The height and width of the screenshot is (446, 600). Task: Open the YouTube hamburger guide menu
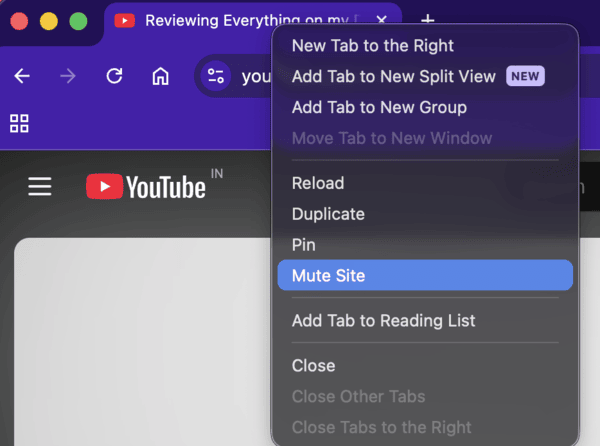click(39, 187)
